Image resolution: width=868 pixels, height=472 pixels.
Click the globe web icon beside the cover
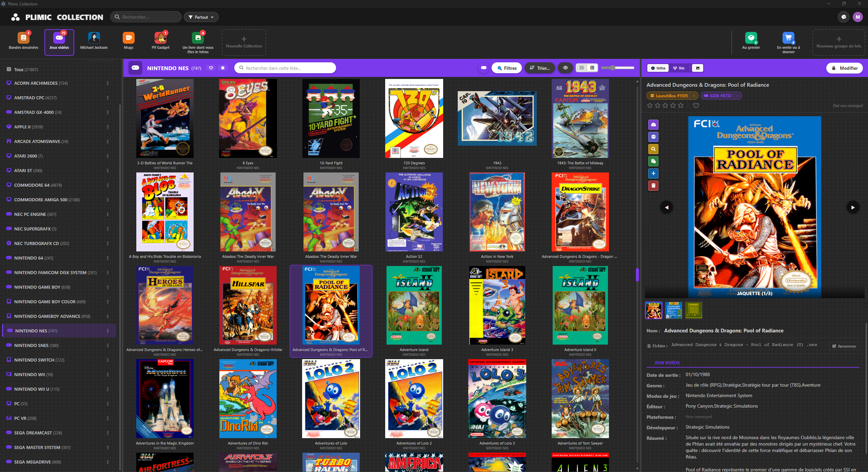(x=653, y=137)
